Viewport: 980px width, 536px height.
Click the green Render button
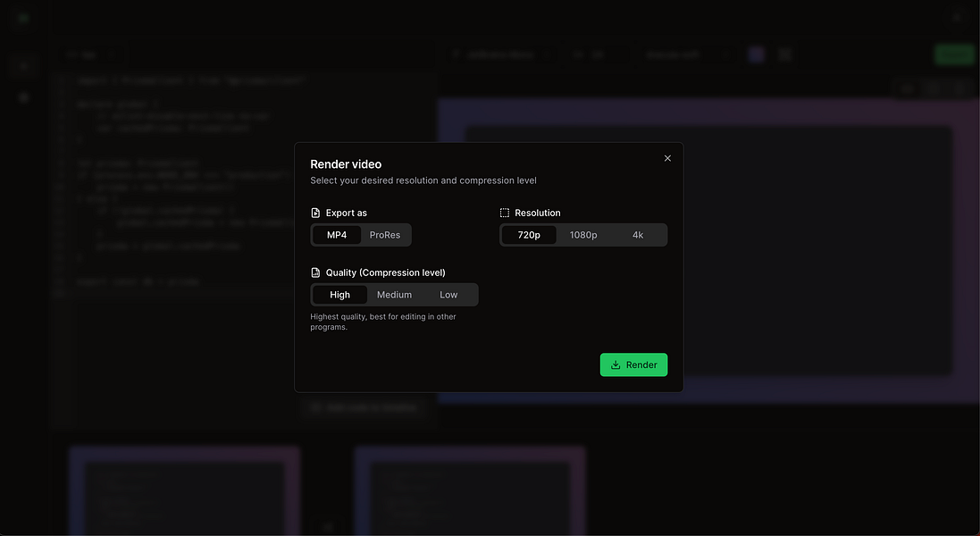point(633,364)
